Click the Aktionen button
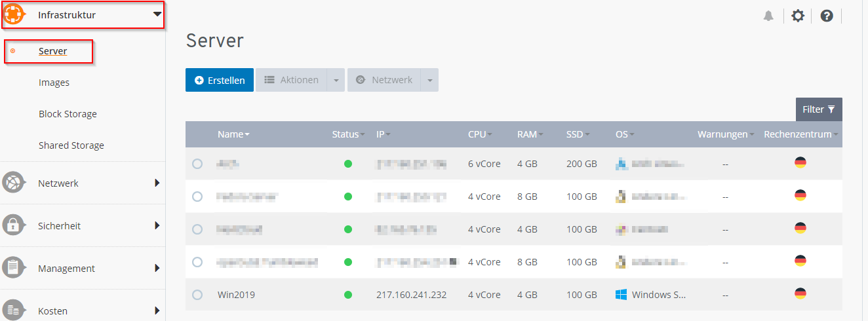This screenshot has height=321, width=868. tap(291, 80)
